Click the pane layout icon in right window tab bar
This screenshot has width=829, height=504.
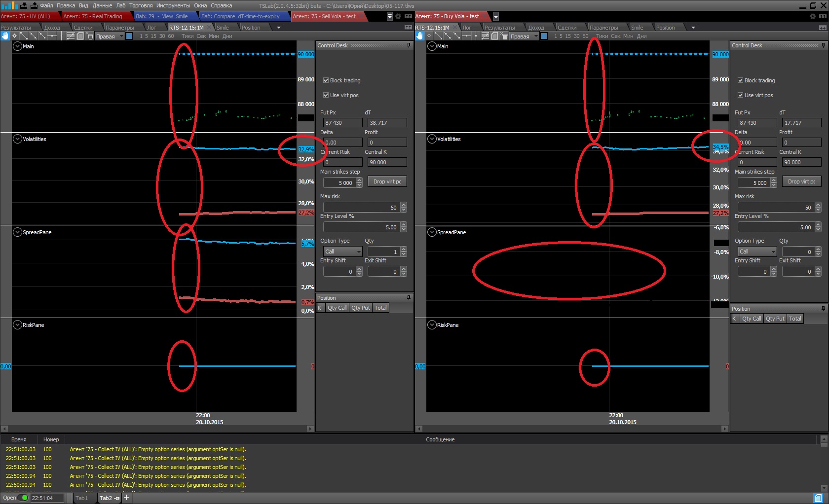(x=823, y=16)
